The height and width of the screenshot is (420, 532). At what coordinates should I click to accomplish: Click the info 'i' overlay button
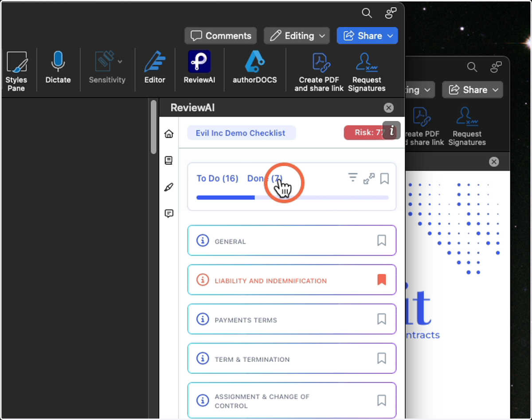coord(391,130)
